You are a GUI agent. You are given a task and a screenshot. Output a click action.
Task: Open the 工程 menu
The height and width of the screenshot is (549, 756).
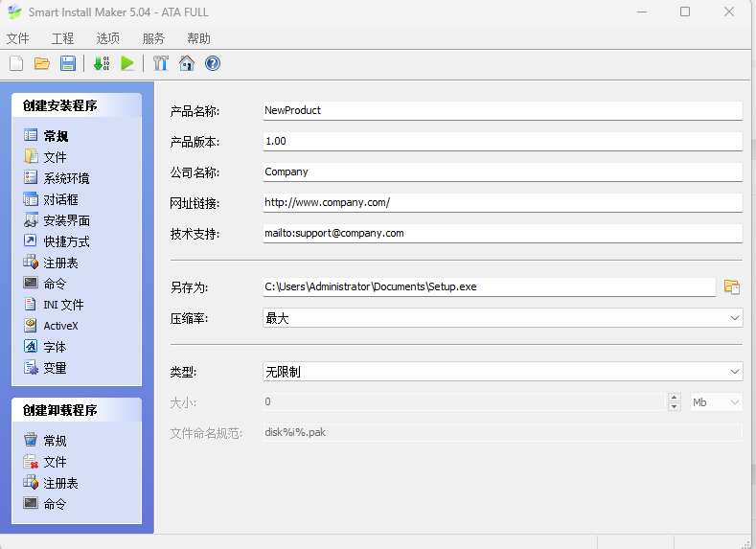tap(63, 39)
